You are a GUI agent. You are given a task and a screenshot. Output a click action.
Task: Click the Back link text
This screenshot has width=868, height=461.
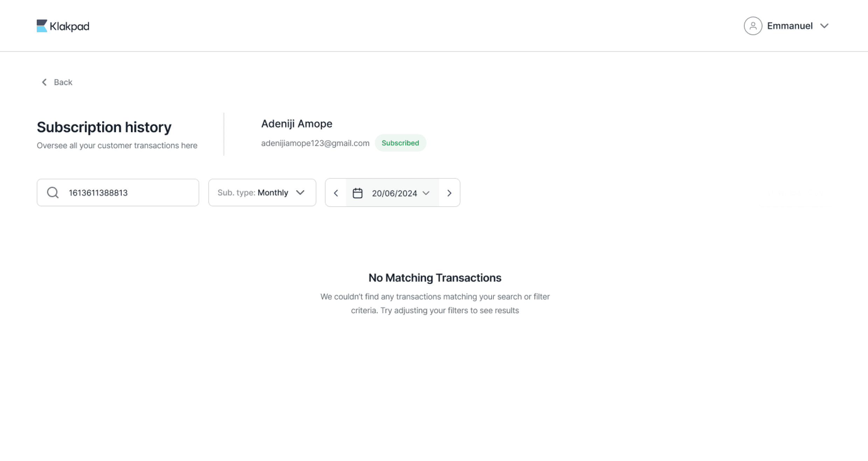coord(63,82)
